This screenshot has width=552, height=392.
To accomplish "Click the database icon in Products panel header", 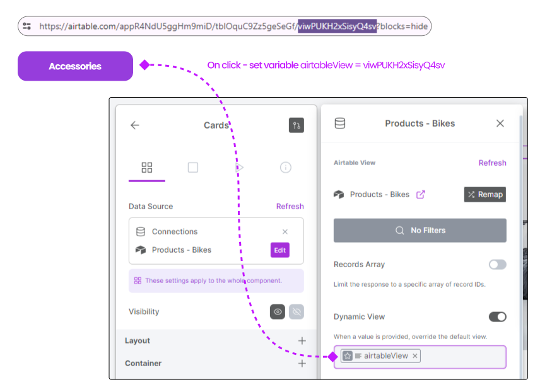I will (x=340, y=124).
